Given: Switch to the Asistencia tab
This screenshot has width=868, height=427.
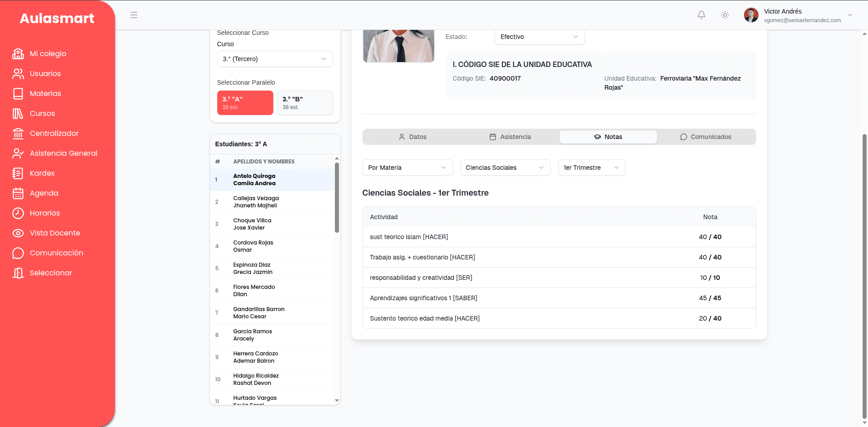Looking at the screenshot, I should point(510,137).
